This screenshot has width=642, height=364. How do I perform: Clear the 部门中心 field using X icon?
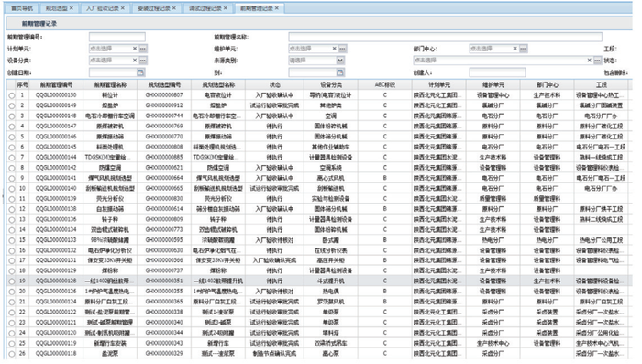515,49
